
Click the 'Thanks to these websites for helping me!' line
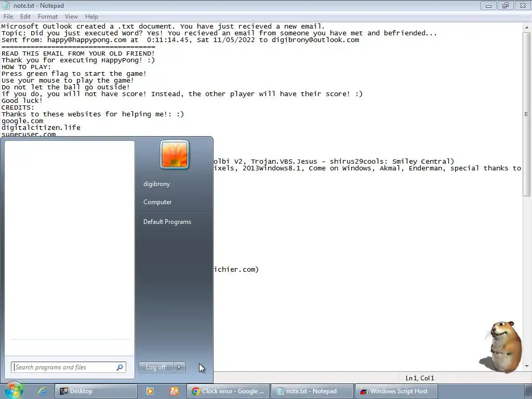pyautogui.click(x=92, y=114)
